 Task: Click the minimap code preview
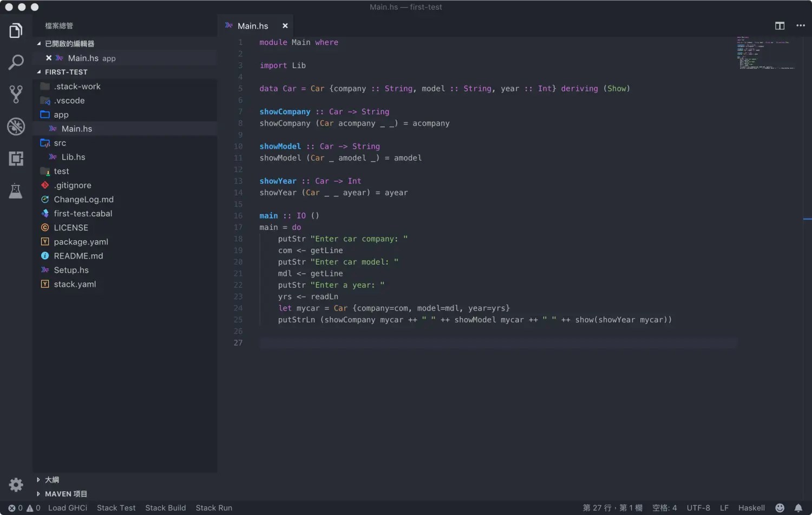point(765,53)
